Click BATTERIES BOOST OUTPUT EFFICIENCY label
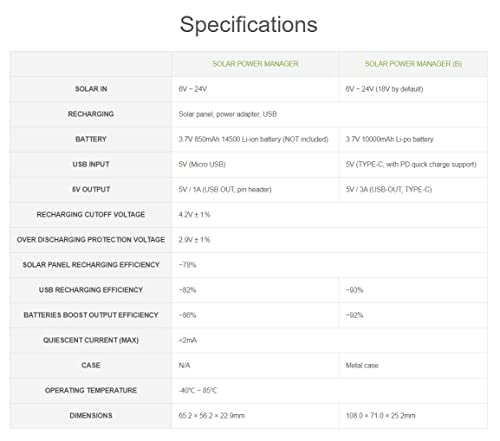This screenshot has height=441, width=500. pos(91,315)
